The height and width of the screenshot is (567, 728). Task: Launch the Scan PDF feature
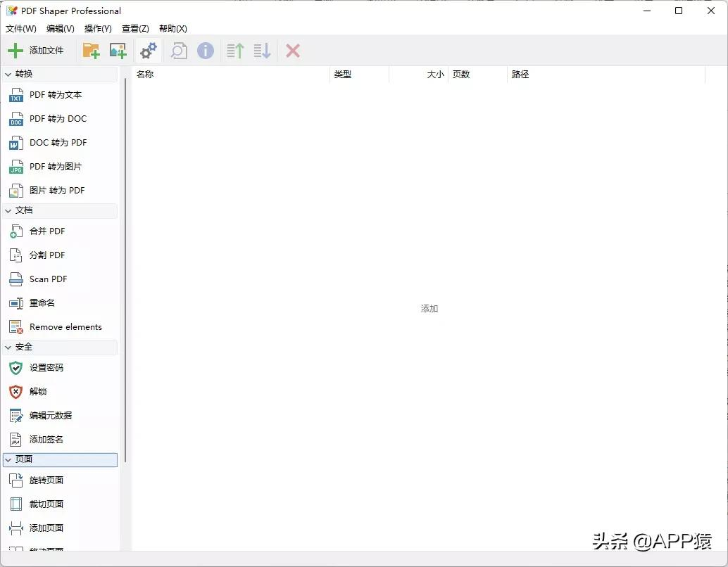(x=48, y=279)
